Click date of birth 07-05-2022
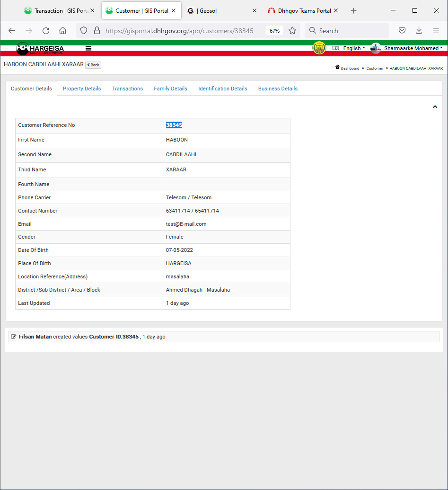 tap(179, 250)
